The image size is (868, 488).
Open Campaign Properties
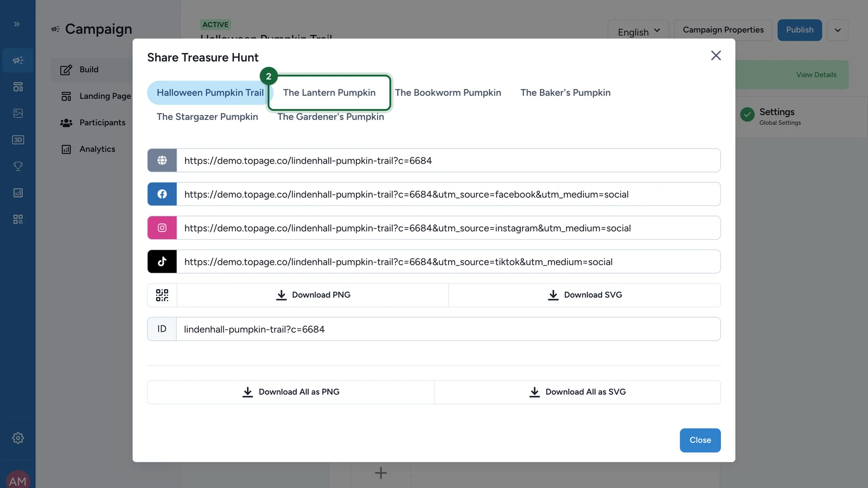click(x=723, y=30)
